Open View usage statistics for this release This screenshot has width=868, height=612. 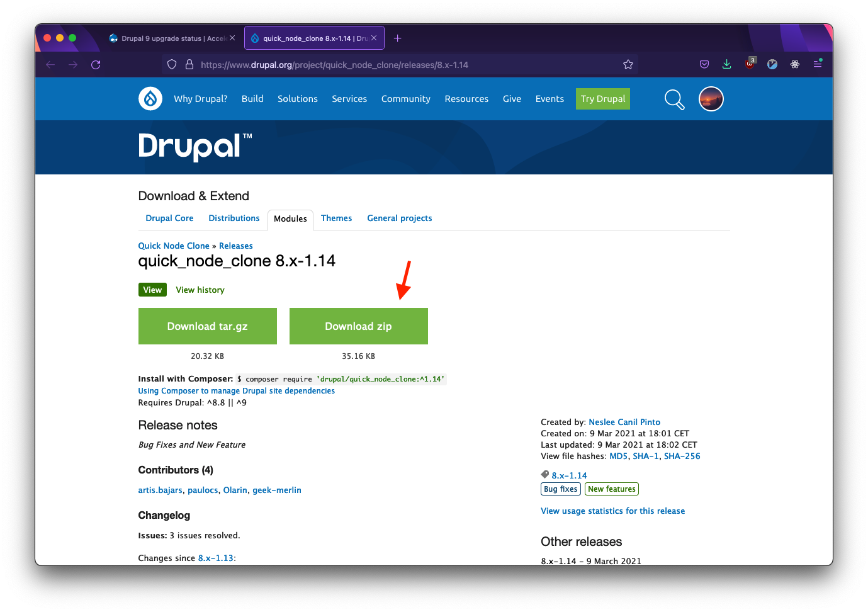(x=613, y=511)
